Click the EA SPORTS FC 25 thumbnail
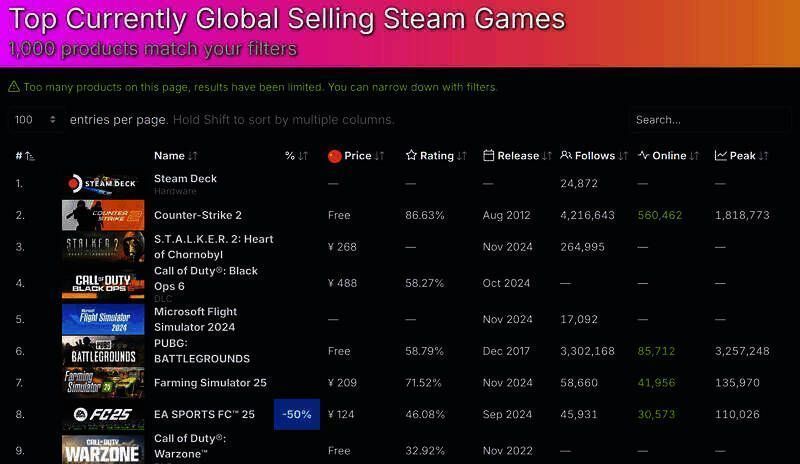The image size is (800, 464). click(103, 414)
